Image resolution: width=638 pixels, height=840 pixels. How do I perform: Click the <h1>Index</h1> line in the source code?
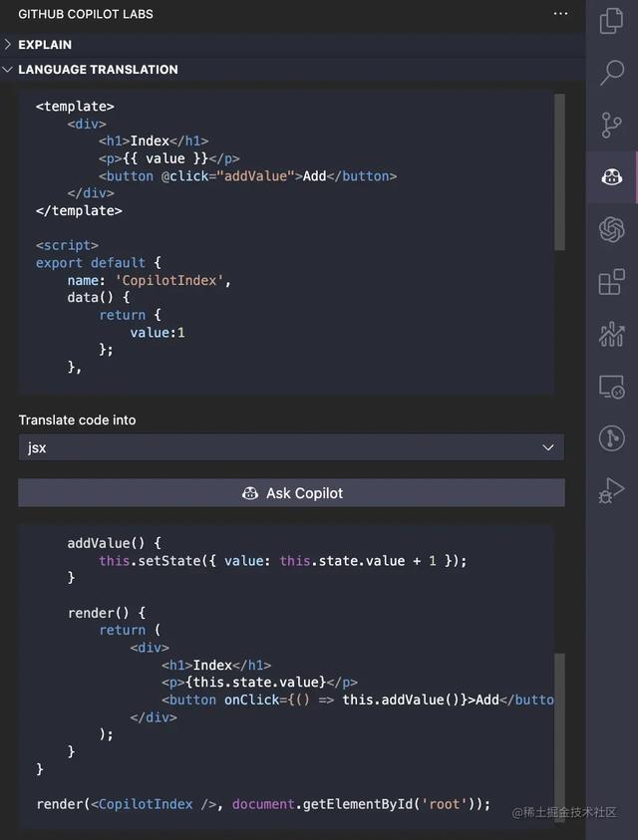(x=154, y=140)
